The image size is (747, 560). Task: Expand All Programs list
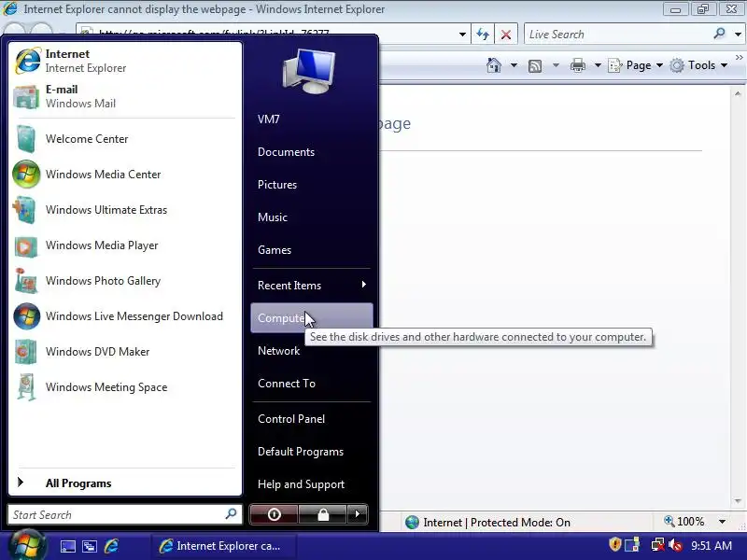click(x=125, y=483)
